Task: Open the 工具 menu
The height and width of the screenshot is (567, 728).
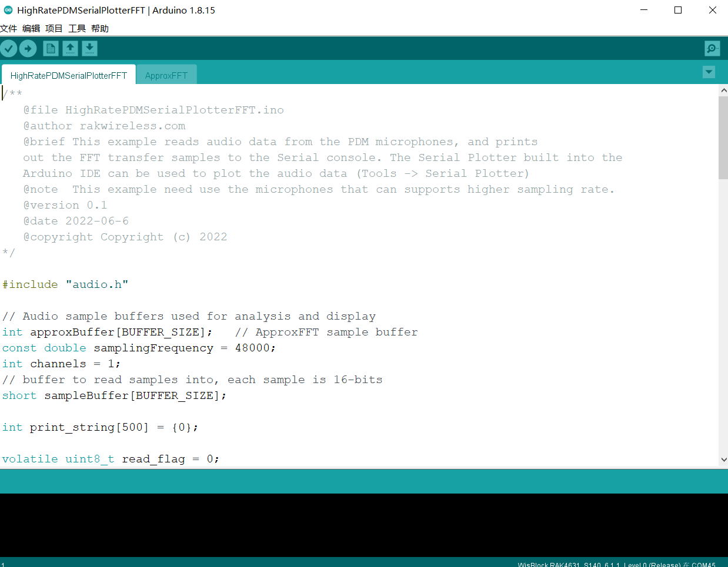Action: tap(77, 28)
